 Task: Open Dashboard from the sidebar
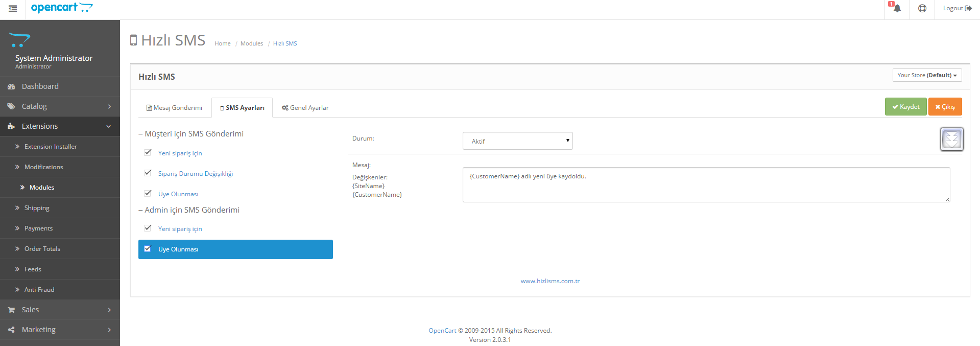pos(40,86)
